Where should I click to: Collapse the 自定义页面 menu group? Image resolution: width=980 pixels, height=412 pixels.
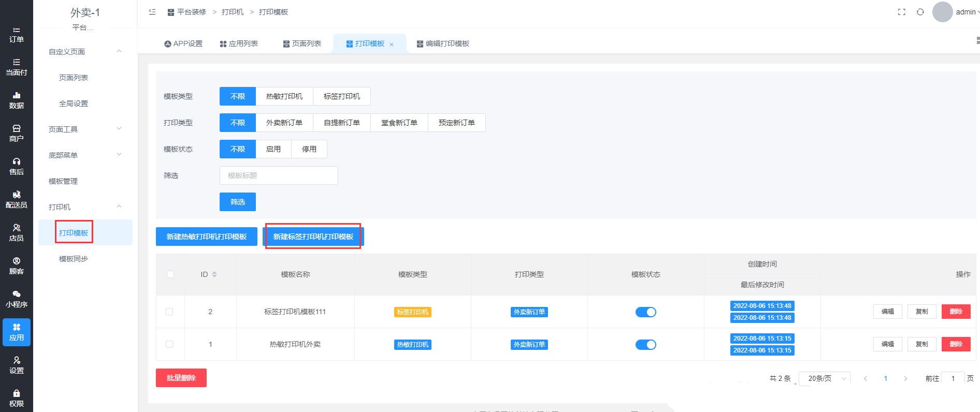pos(85,52)
